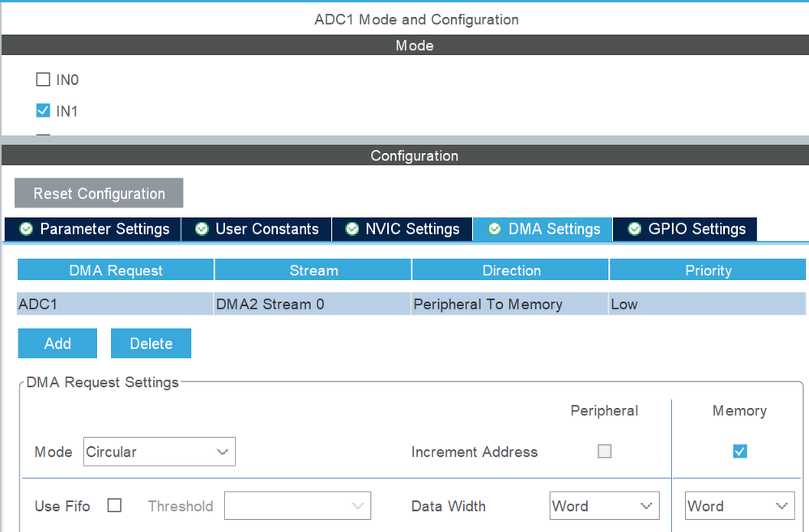
Task: Disable Memory increment address checkbox
Action: click(x=739, y=452)
